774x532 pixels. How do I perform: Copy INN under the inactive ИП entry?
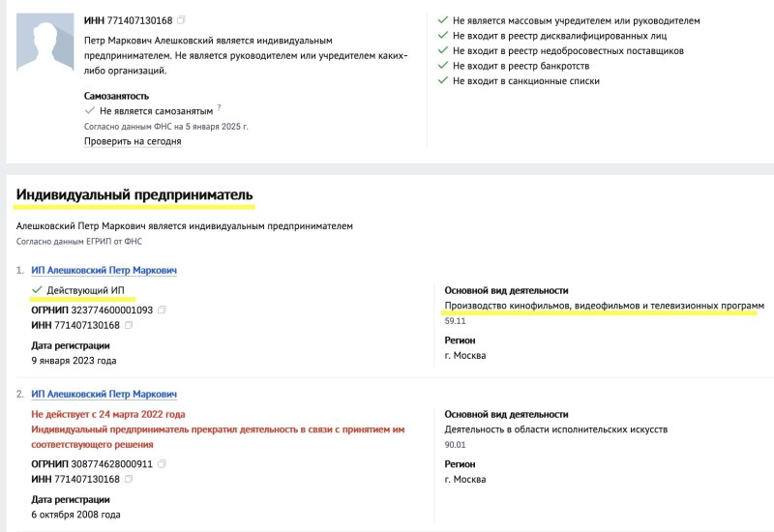pos(129,479)
